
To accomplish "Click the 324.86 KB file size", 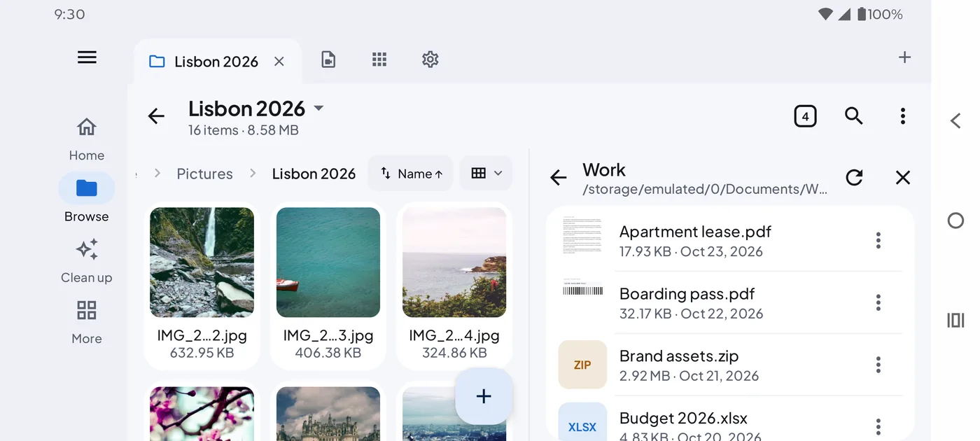I will tap(454, 353).
